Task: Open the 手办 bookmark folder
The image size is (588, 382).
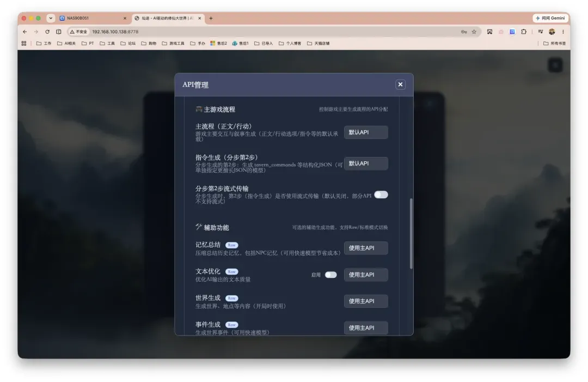Action: (197, 44)
